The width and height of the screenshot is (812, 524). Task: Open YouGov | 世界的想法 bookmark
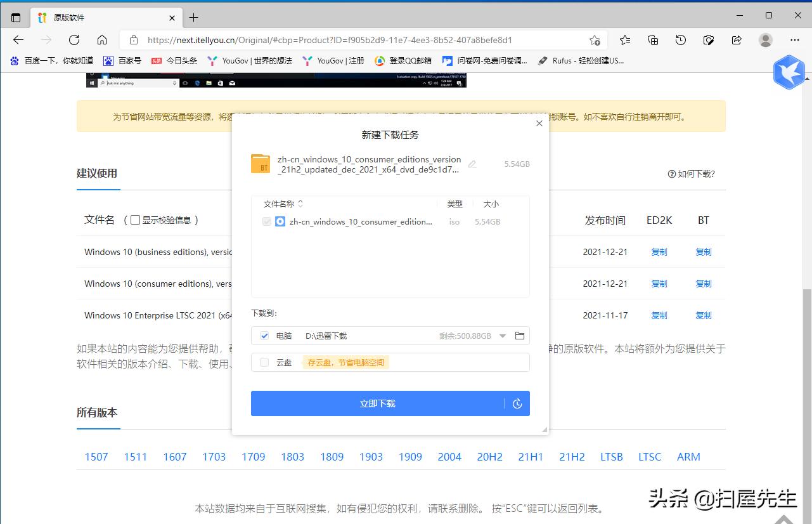coord(250,61)
